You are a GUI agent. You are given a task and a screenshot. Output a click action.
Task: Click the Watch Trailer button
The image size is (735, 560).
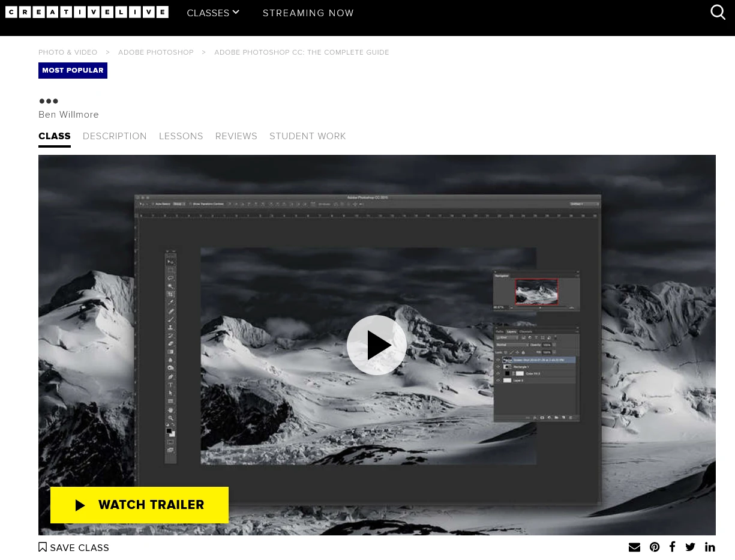pyautogui.click(x=139, y=505)
